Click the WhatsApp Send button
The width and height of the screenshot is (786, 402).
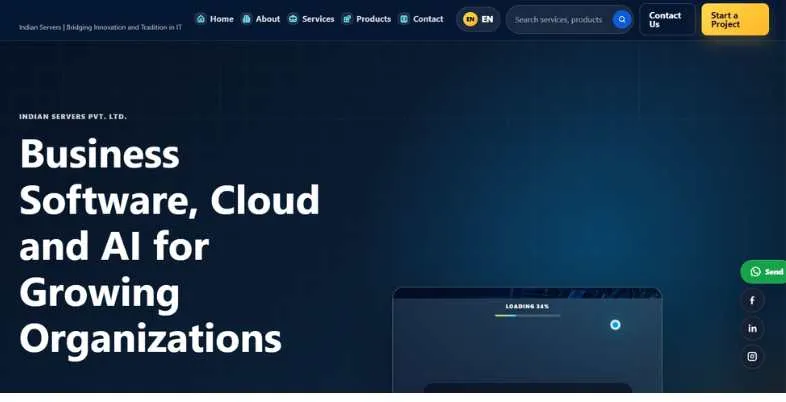click(x=763, y=272)
